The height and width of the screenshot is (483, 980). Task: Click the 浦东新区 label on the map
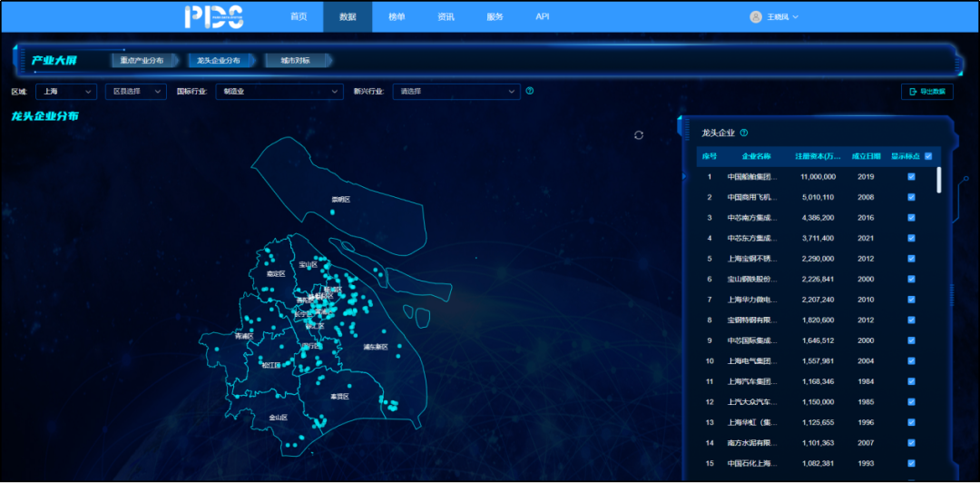click(376, 347)
